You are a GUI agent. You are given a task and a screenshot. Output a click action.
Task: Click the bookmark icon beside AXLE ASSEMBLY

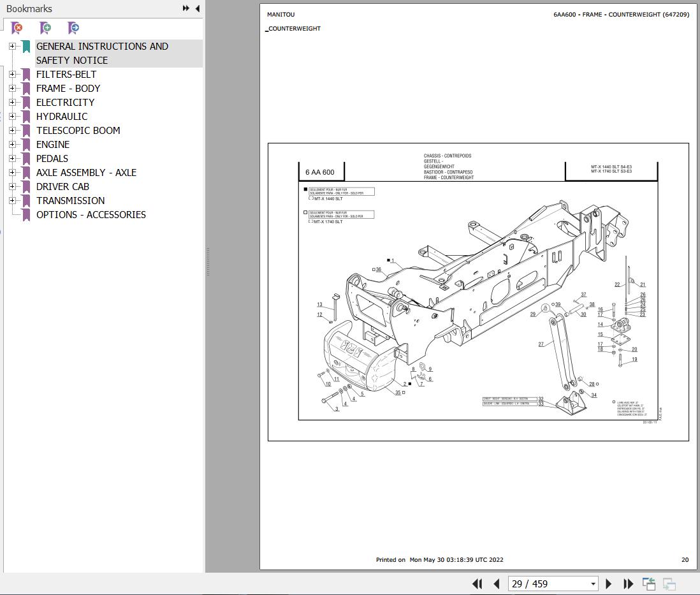(x=26, y=172)
